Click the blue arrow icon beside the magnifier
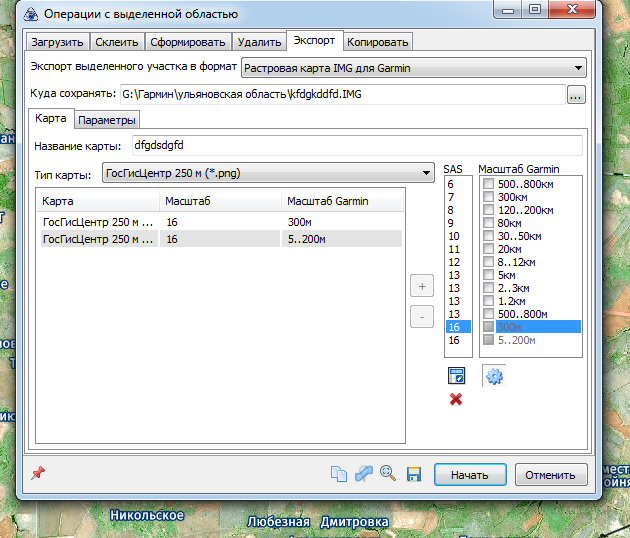This screenshot has width=630, height=538. coord(363,475)
